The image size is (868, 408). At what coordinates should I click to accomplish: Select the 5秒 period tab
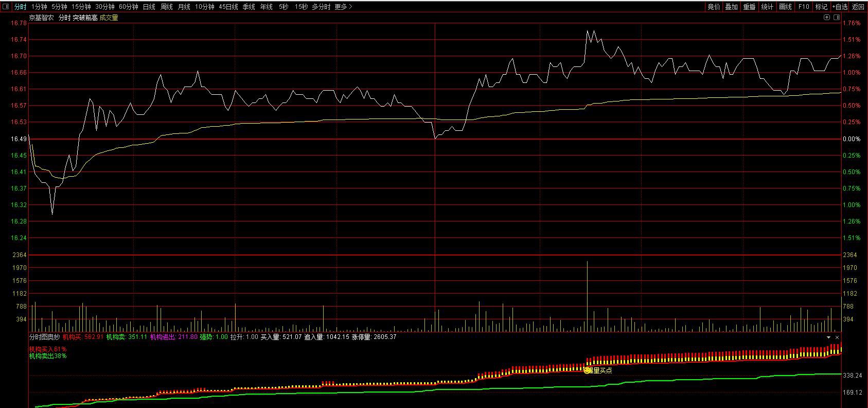pyautogui.click(x=284, y=7)
